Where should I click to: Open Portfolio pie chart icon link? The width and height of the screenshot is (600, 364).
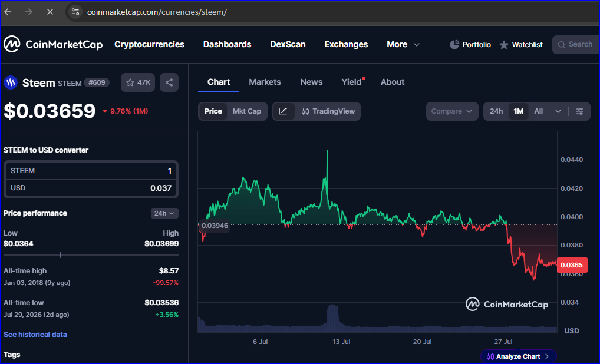point(470,45)
